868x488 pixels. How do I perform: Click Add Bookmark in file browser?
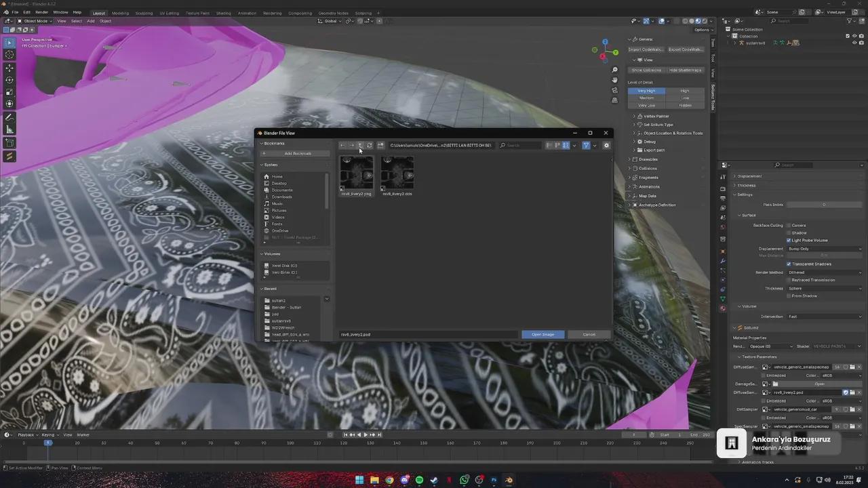point(295,153)
